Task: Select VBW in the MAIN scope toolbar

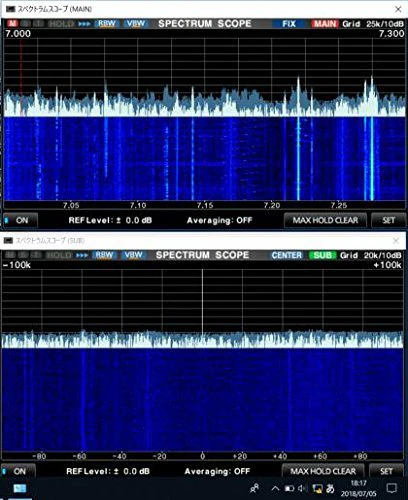Action: pyautogui.click(x=135, y=24)
